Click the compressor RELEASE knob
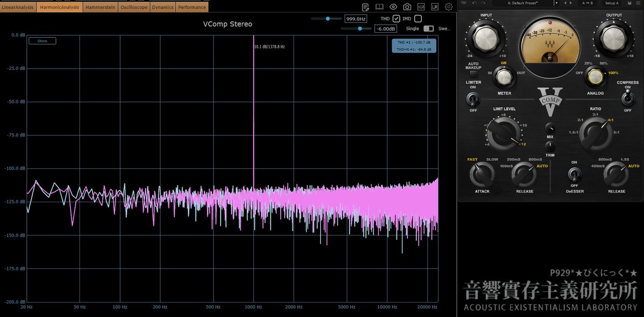 [x=524, y=174]
